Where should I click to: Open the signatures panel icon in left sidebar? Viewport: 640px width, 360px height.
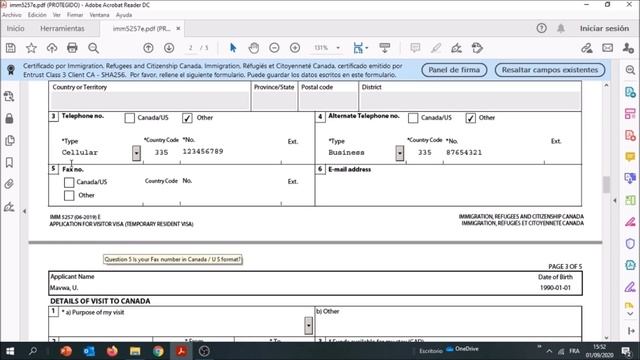coord(9,207)
